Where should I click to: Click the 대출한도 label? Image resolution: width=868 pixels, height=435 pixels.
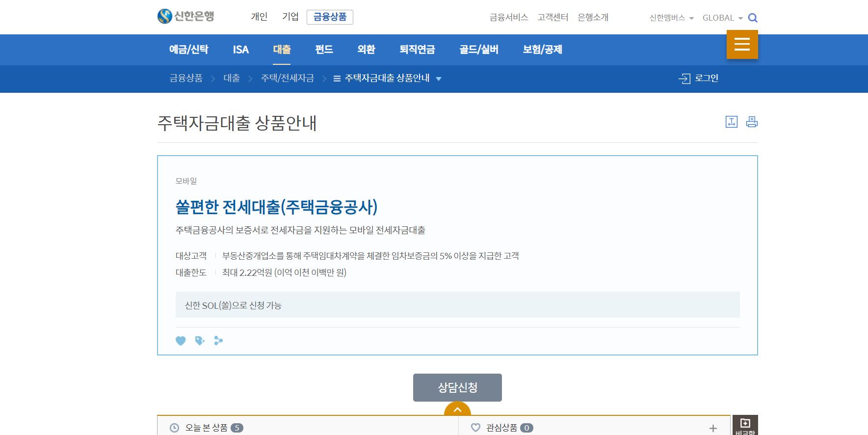191,272
